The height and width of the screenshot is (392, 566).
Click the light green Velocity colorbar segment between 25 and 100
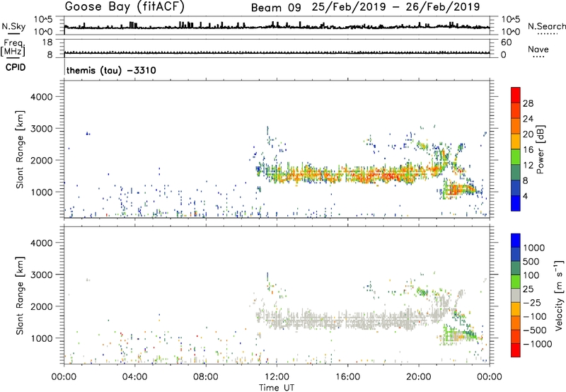pos(516,282)
